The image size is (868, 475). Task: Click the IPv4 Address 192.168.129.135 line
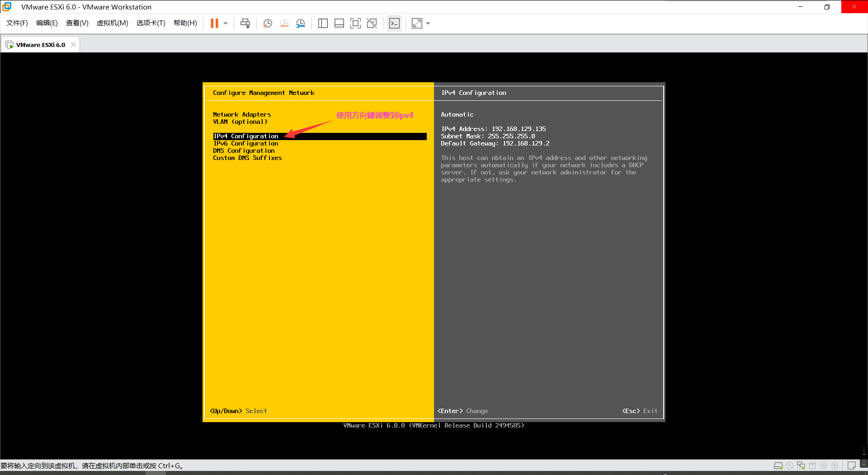pyautogui.click(x=493, y=129)
